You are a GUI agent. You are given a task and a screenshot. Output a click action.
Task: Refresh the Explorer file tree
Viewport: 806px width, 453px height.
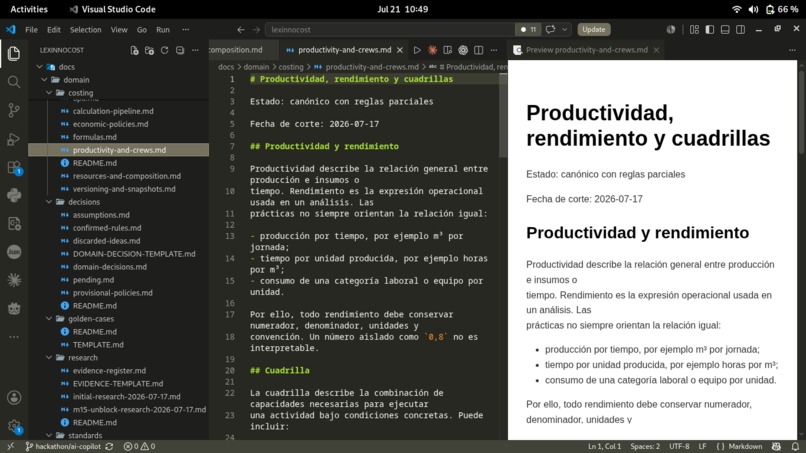click(164, 50)
